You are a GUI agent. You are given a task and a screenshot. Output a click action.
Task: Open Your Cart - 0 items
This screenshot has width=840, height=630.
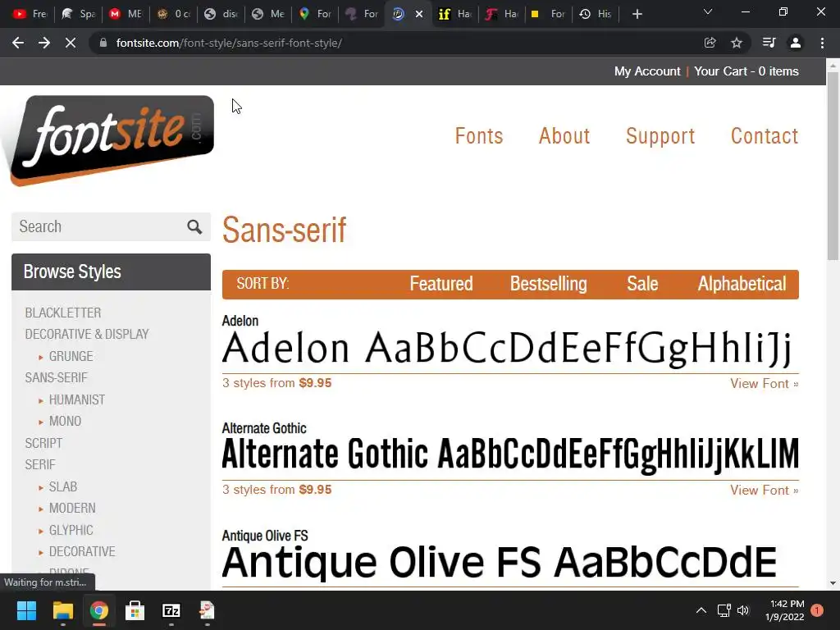[x=746, y=71]
